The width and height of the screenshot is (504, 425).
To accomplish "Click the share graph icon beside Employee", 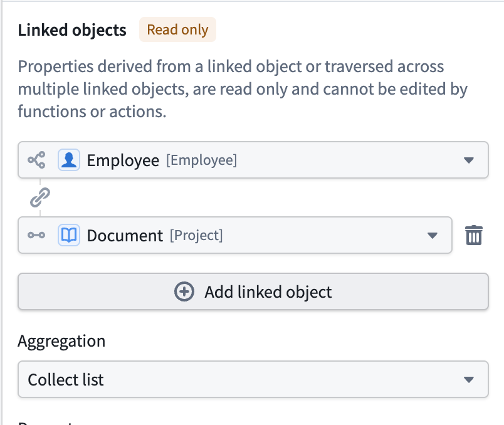I will [36, 160].
